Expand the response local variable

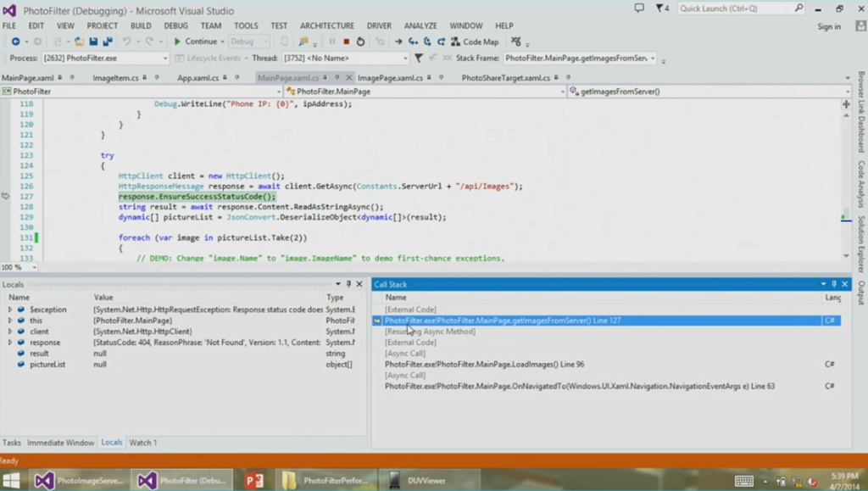pyautogui.click(x=10, y=342)
